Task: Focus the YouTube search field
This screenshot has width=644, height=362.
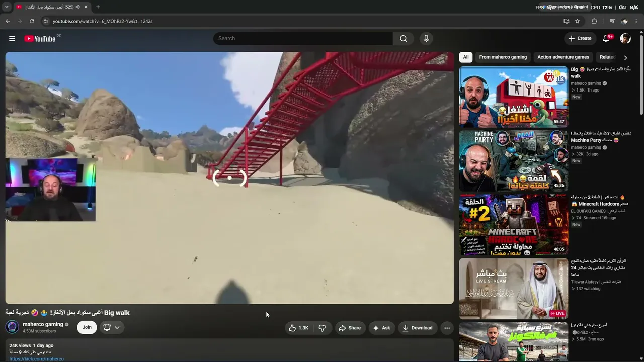Action: tap(303, 39)
